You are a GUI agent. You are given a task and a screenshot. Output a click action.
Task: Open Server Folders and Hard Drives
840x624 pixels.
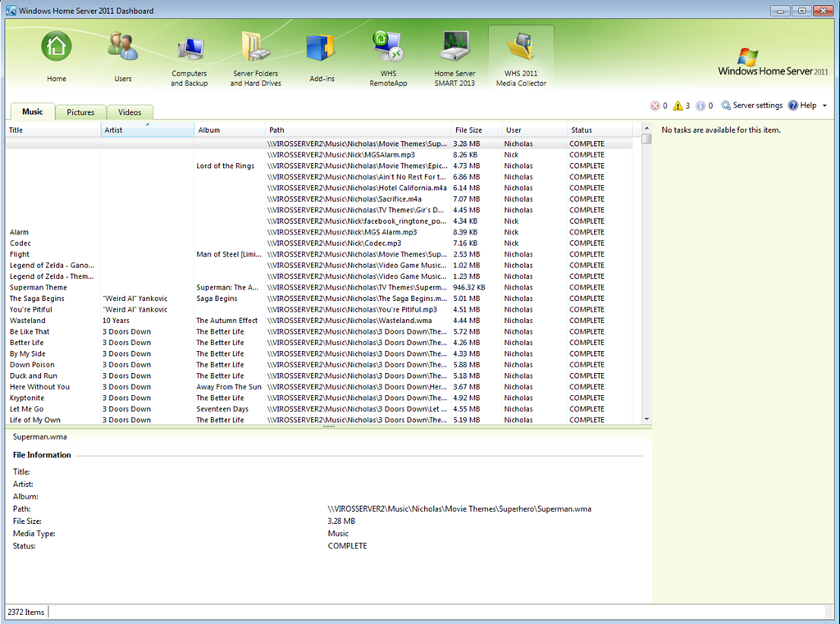256,47
